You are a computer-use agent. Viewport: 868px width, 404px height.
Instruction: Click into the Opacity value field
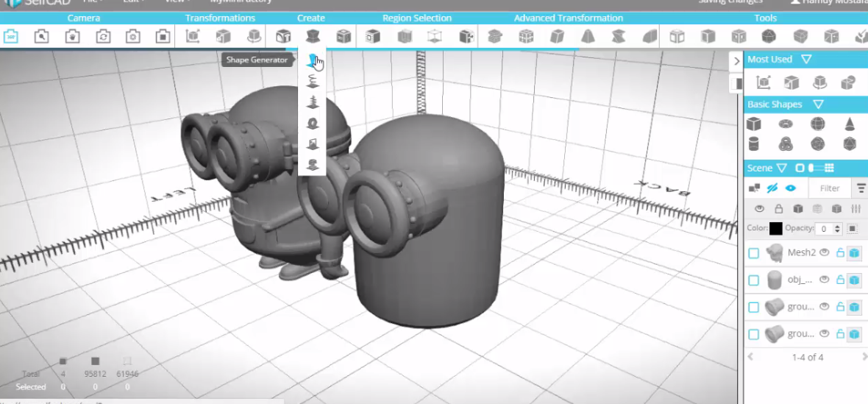[824, 229]
